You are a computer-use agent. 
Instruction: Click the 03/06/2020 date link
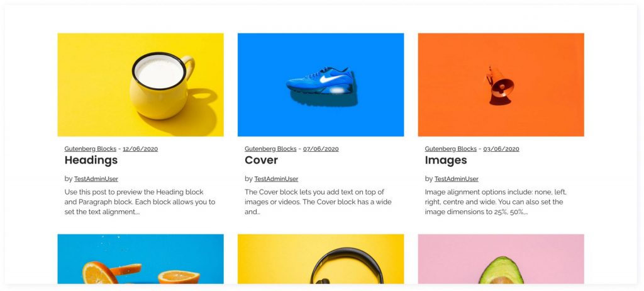click(501, 149)
